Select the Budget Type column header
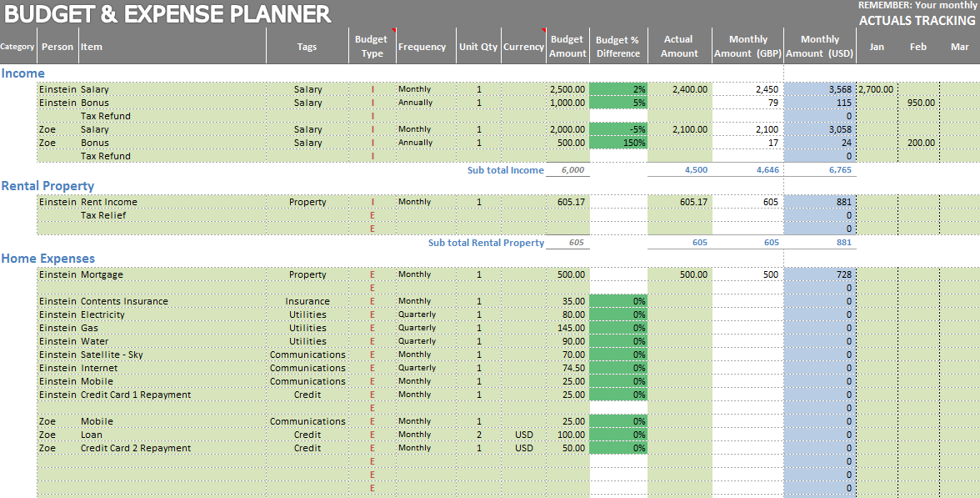This screenshot has height=498, width=980. pyautogui.click(x=372, y=47)
